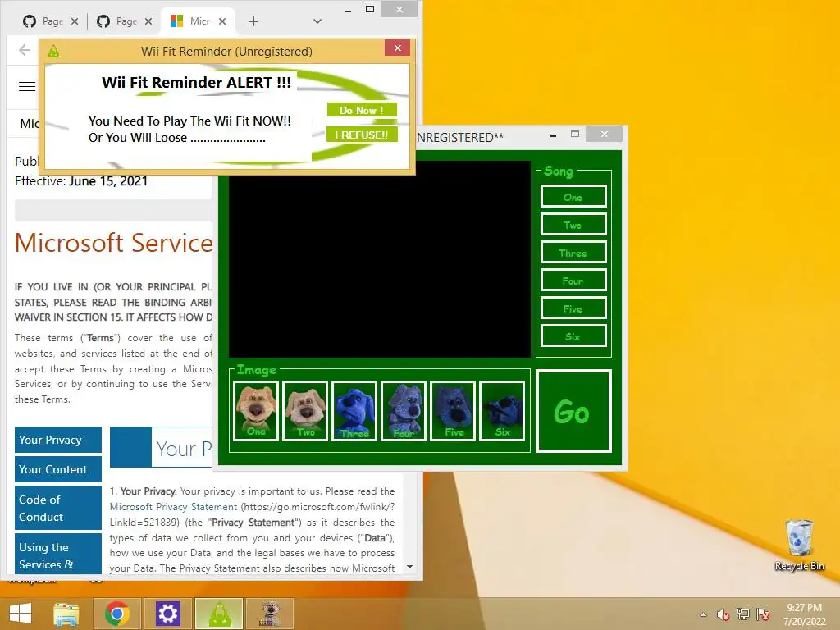
Task: Choose song Three
Action: (573, 253)
